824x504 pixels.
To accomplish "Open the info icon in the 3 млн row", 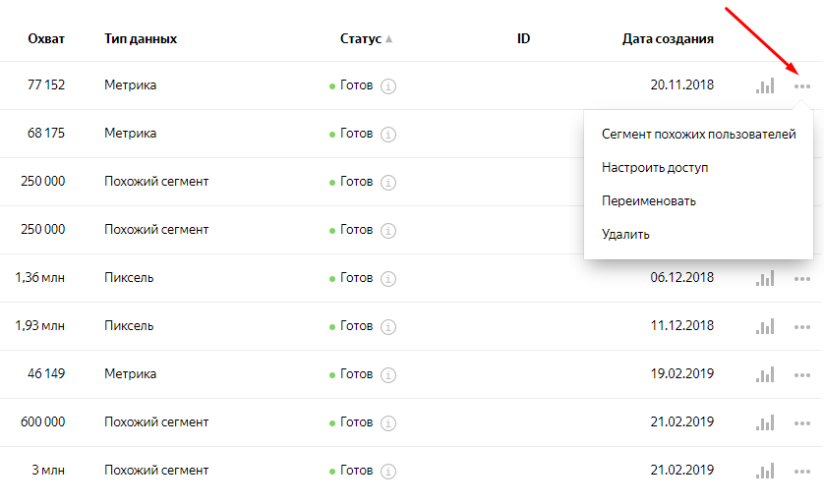I will 388,471.
